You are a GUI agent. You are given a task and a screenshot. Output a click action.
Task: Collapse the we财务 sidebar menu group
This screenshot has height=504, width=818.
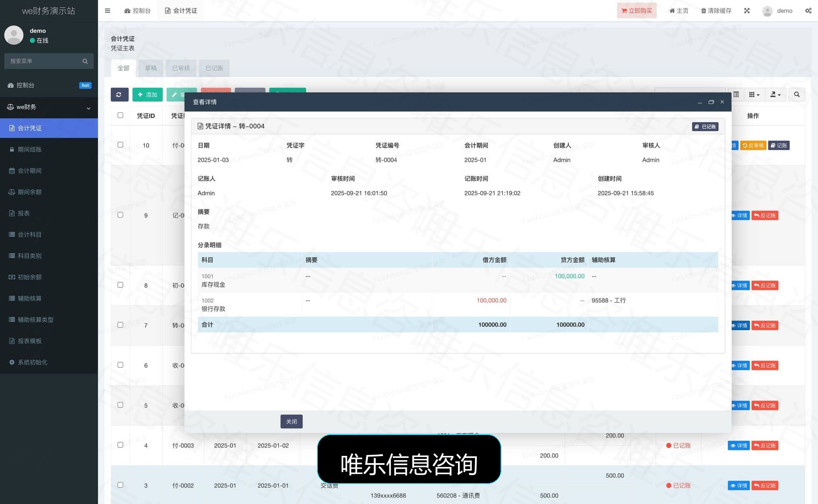[49, 107]
